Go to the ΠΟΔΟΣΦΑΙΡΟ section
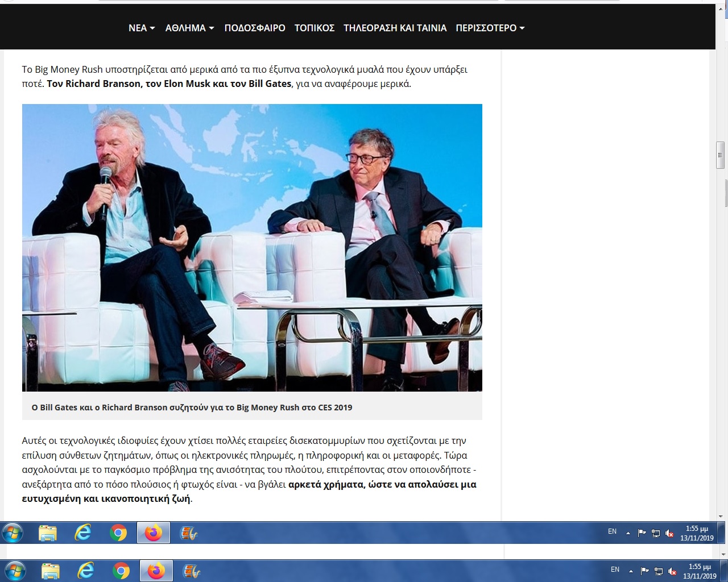Image resolution: width=728 pixels, height=582 pixels. [255, 28]
